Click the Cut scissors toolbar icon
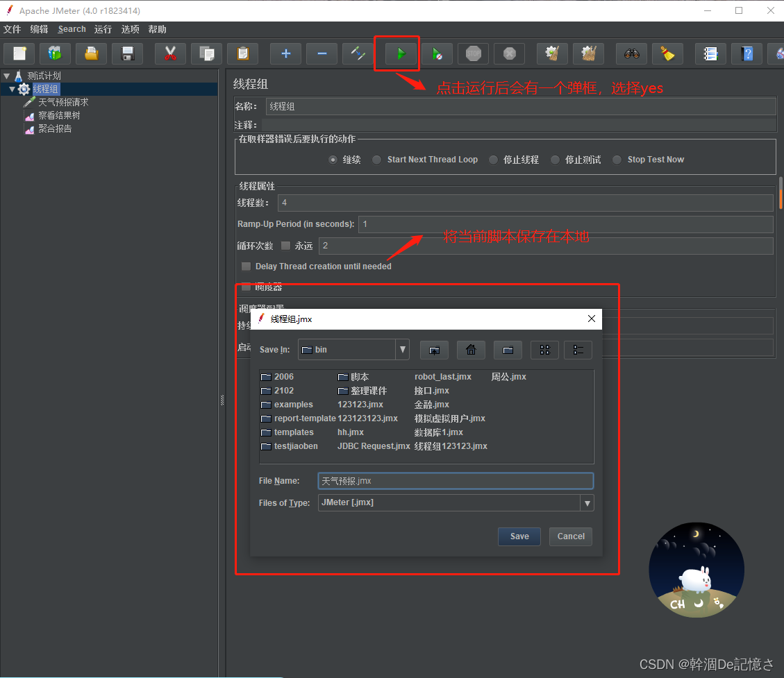 point(171,53)
